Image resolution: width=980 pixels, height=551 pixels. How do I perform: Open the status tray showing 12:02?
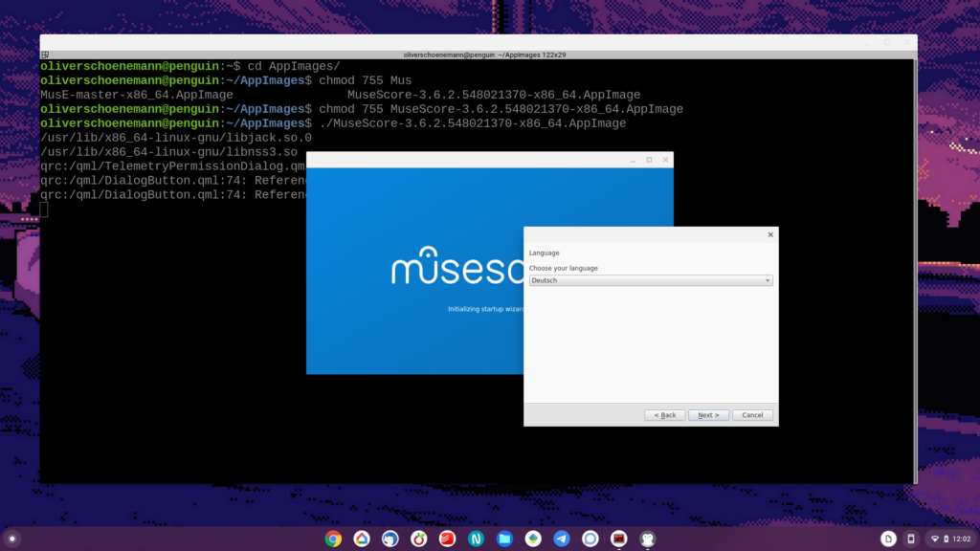coord(952,539)
